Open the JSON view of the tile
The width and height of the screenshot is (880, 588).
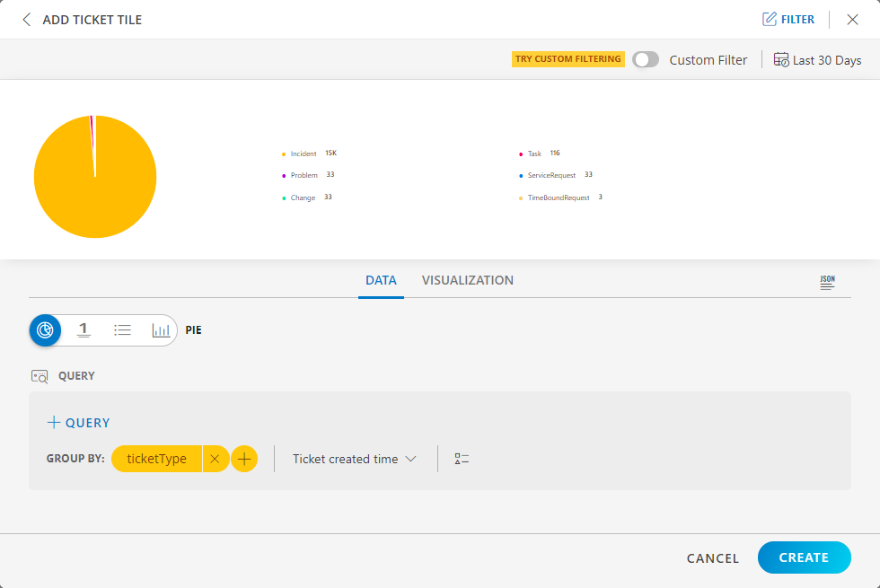coord(826,281)
